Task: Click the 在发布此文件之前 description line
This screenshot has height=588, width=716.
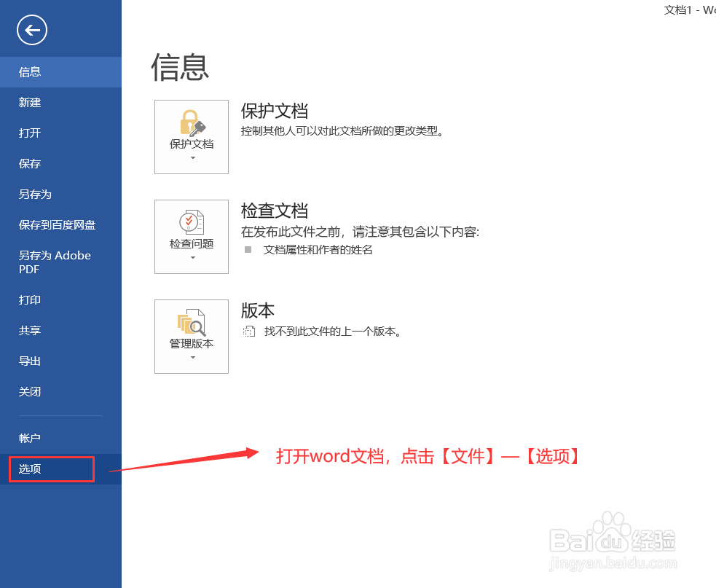Action: pyautogui.click(x=361, y=232)
